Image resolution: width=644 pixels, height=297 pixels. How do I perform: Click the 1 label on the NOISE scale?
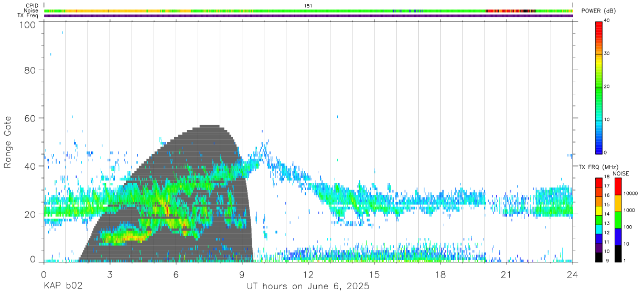tap(625, 260)
